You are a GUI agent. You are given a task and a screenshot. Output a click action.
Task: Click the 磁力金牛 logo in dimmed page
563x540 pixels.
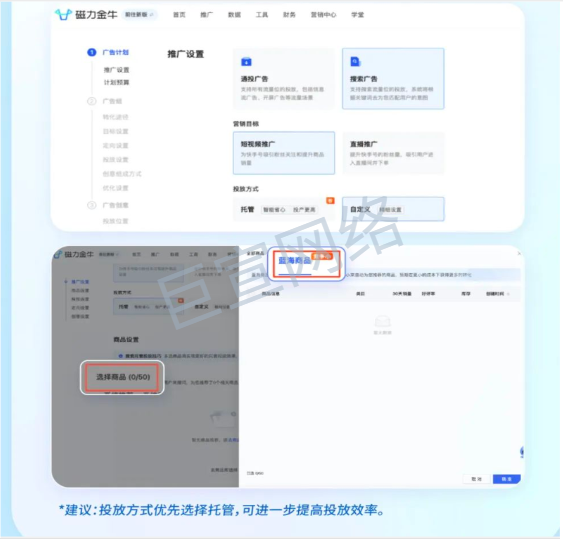[74, 254]
